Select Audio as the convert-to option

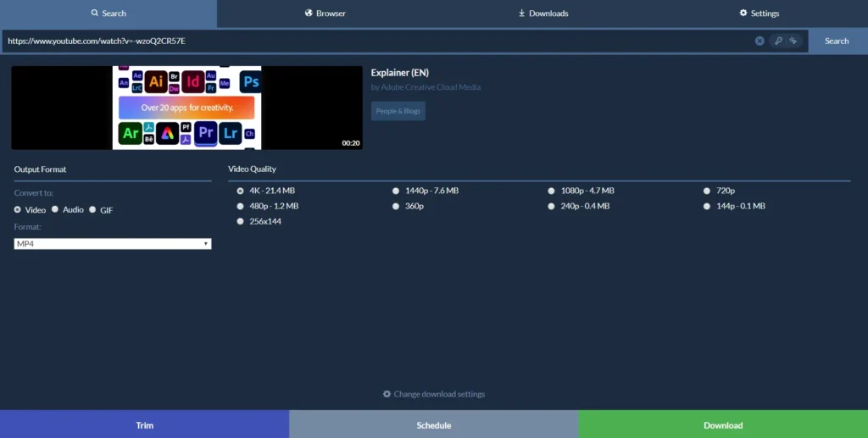pyautogui.click(x=55, y=209)
